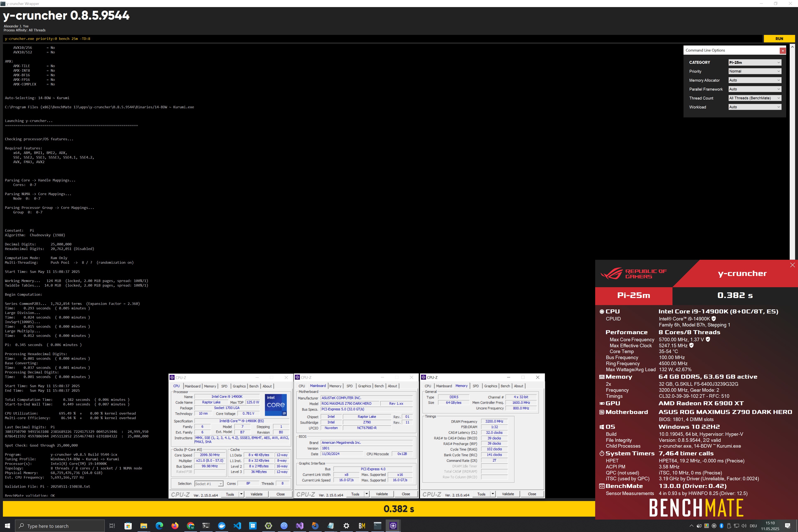Screen dimensions: 798x532
Task: Show hidden system tray icons
Action: coord(691,526)
